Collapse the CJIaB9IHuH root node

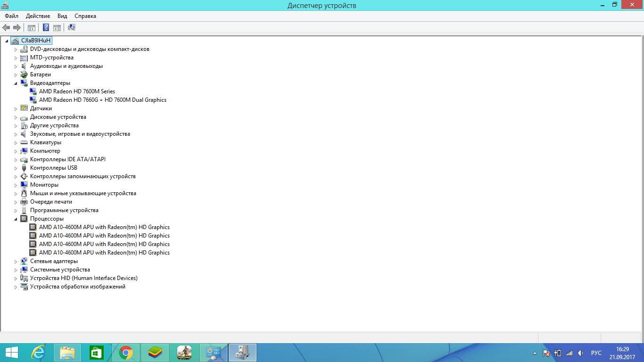(x=7, y=41)
